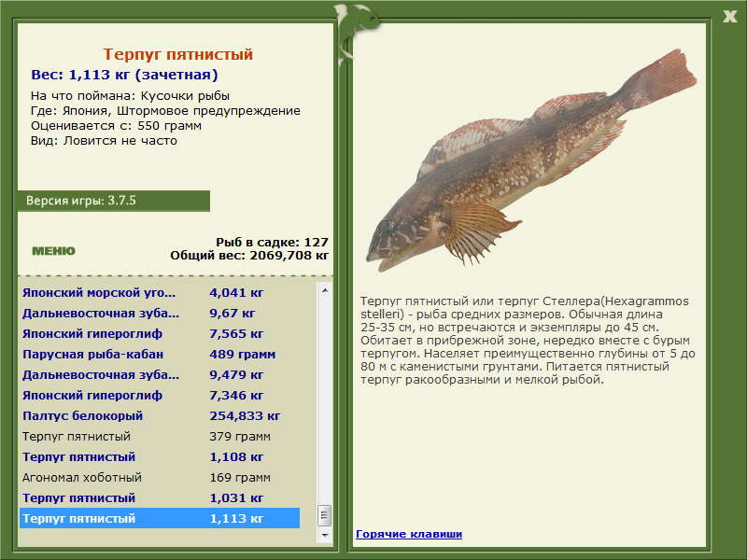The height and width of the screenshot is (560, 747).
Task: Select Палтус белокорый 254,833 кг entry
Action: coord(159,415)
